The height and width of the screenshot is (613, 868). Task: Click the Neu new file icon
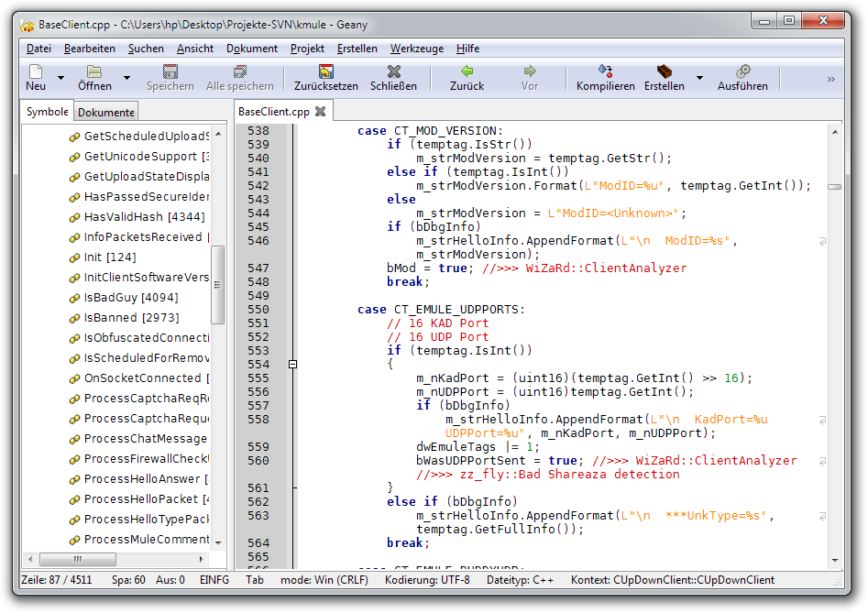tap(36, 71)
